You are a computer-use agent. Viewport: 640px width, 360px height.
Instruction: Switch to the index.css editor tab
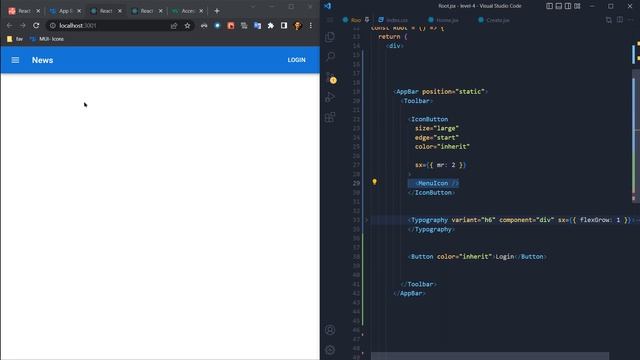click(x=393, y=20)
